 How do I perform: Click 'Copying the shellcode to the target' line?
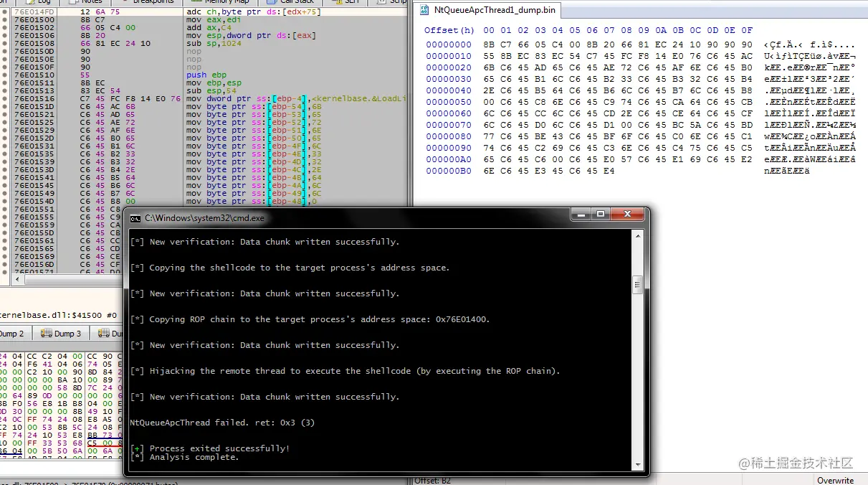click(290, 268)
